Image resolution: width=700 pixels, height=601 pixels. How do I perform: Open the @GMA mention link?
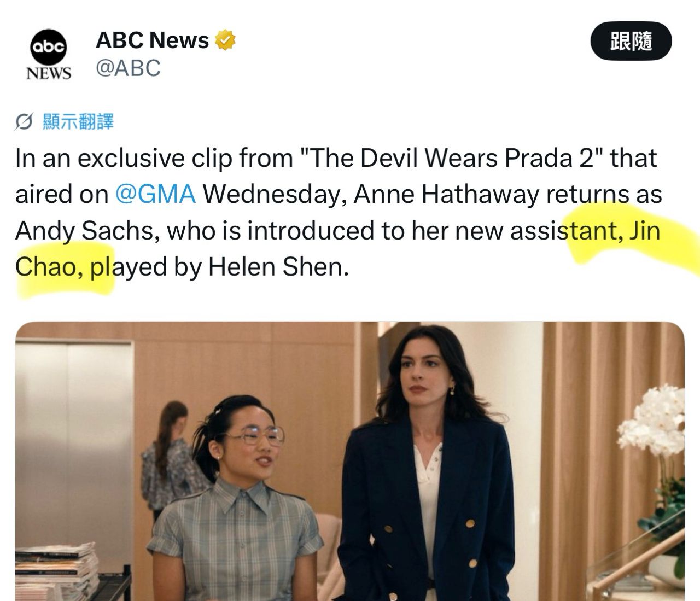(x=156, y=195)
